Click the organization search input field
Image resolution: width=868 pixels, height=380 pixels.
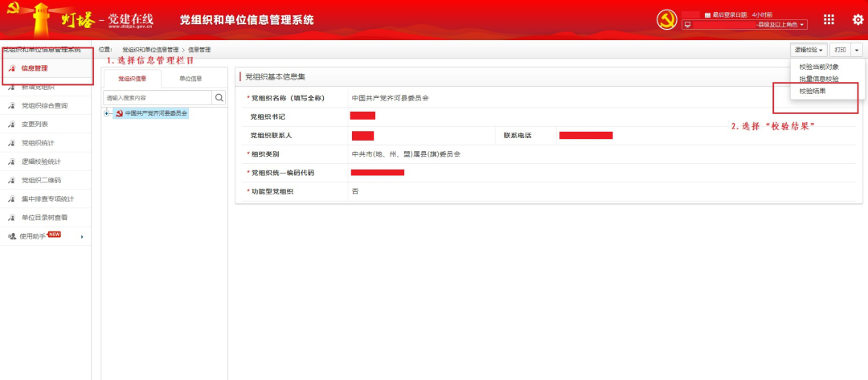pos(158,97)
